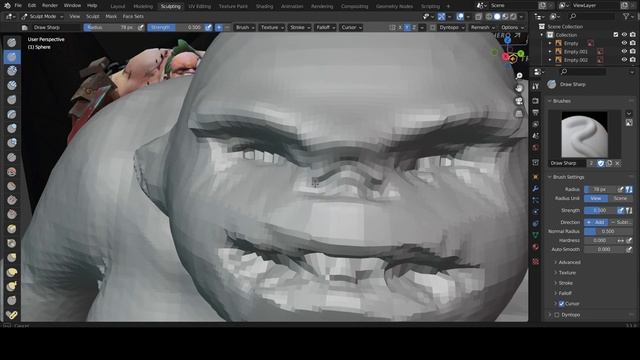Open the Options dropdown

coord(512,27)
